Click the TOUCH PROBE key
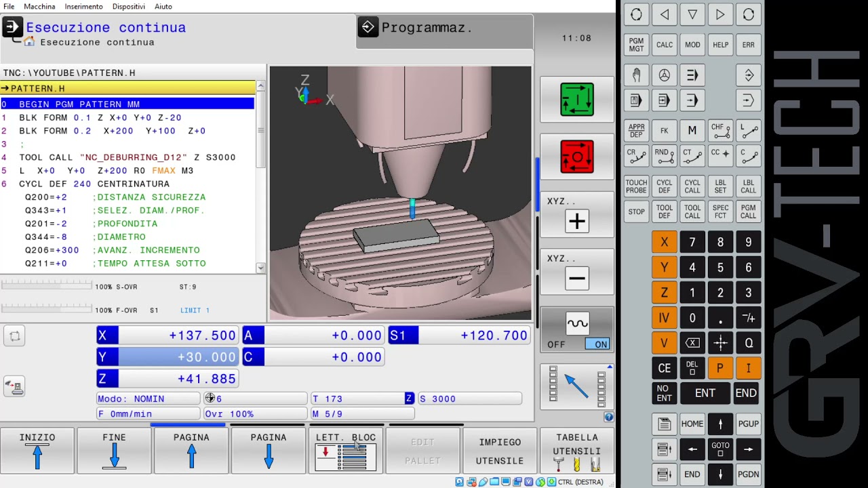The height and width of the screenshot is (488, 868). tap(636, 186)
